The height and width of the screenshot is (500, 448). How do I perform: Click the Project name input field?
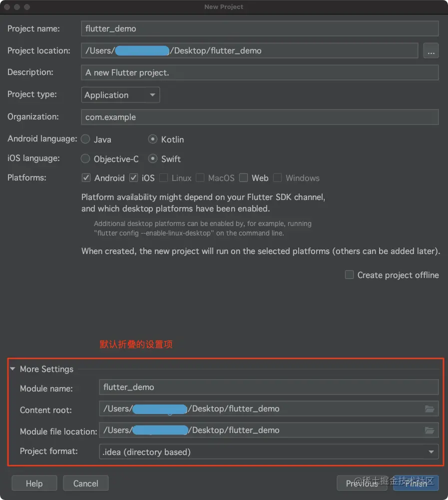(259, 28)
